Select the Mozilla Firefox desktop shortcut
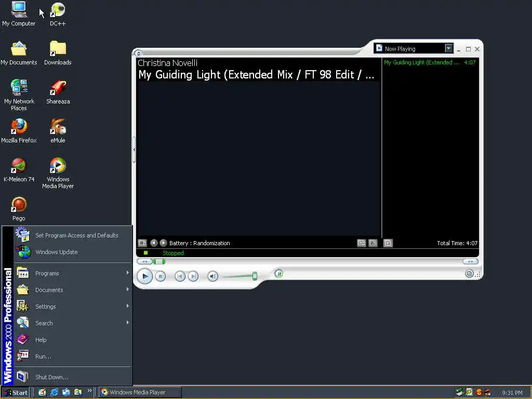Image resolution: width=532 pixels, height=399 pixels. [x=19, y=131]
